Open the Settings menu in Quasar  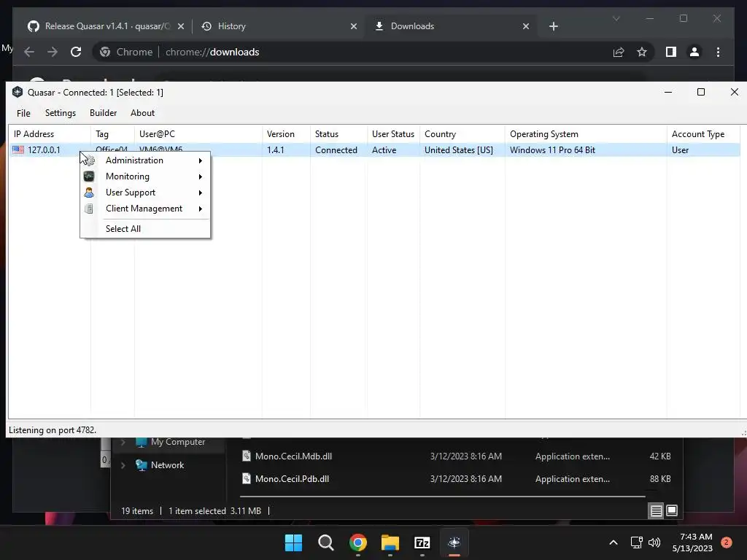click(x=61, y=113)
